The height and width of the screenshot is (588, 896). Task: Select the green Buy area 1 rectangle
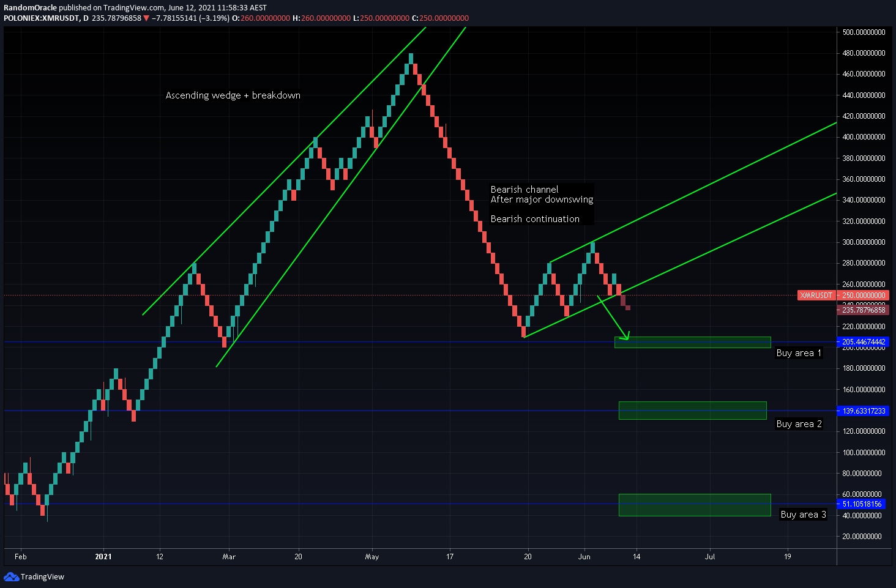(692, 343)
